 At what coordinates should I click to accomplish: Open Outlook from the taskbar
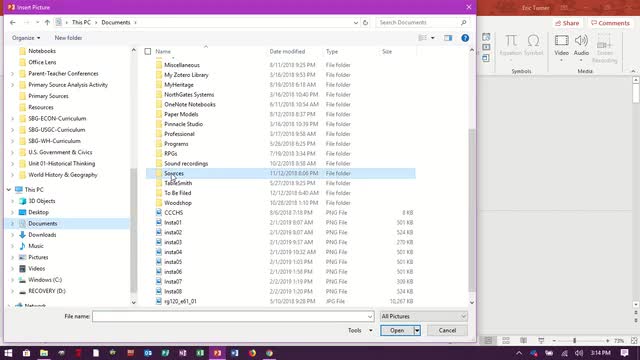(x=148, y=353)
